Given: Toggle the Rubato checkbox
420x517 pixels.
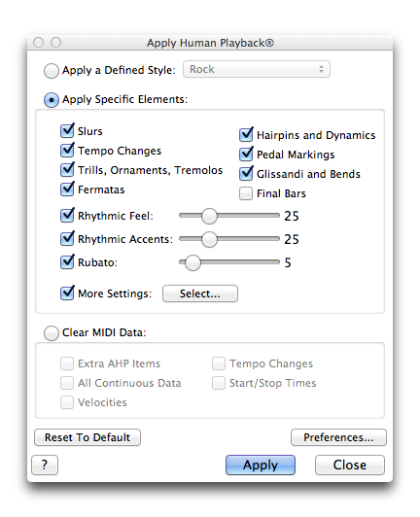Looking at the screenshot, I should pos(67,261).
